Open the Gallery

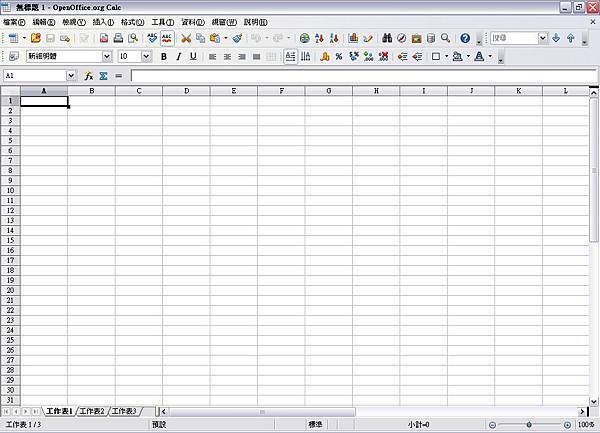[x=416, y=38]
